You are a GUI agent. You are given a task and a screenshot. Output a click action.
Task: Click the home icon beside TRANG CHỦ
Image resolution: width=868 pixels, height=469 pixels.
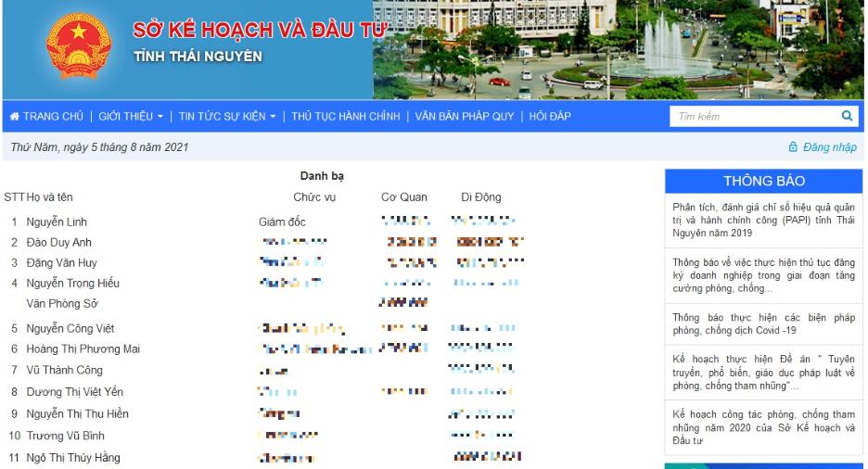(x=15, y=117)
